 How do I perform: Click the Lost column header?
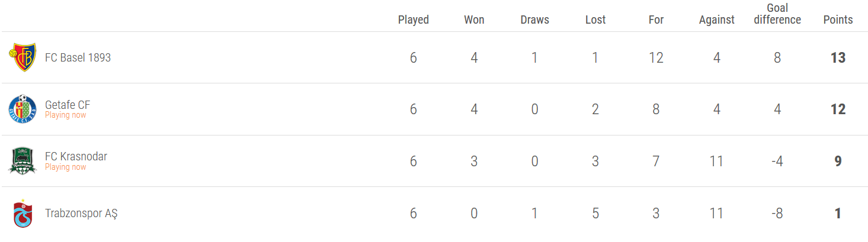pos(595,20)
